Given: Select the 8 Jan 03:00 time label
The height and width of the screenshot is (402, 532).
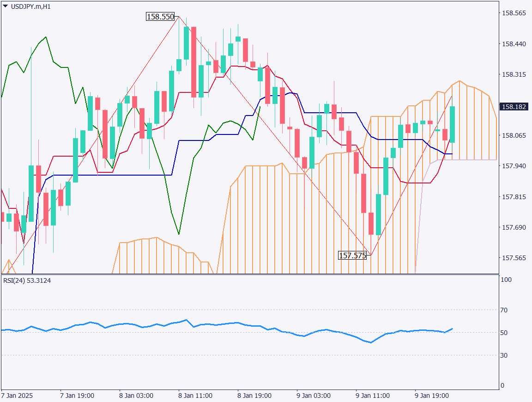Looking at the screenshot, I should [136, 396].
